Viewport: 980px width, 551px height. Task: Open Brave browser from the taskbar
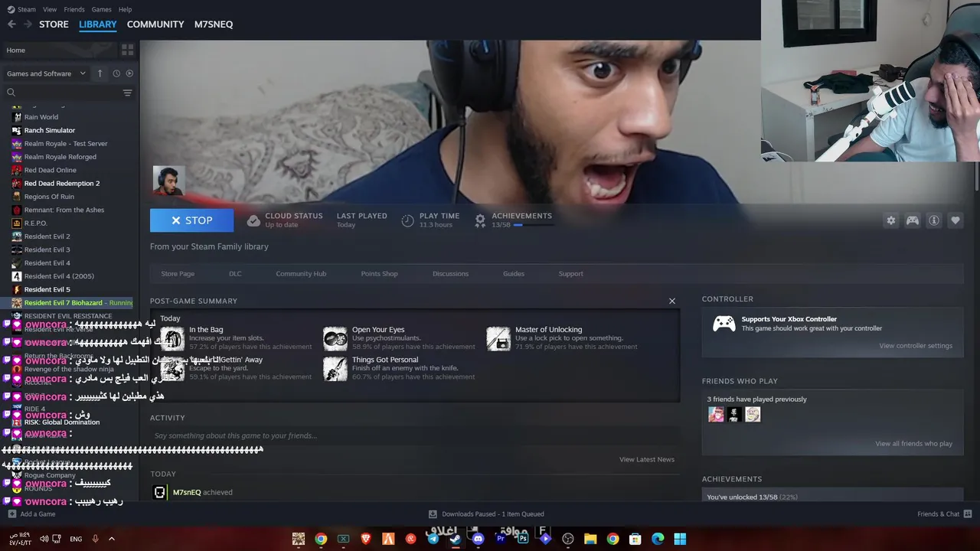[x=366, y=539]
